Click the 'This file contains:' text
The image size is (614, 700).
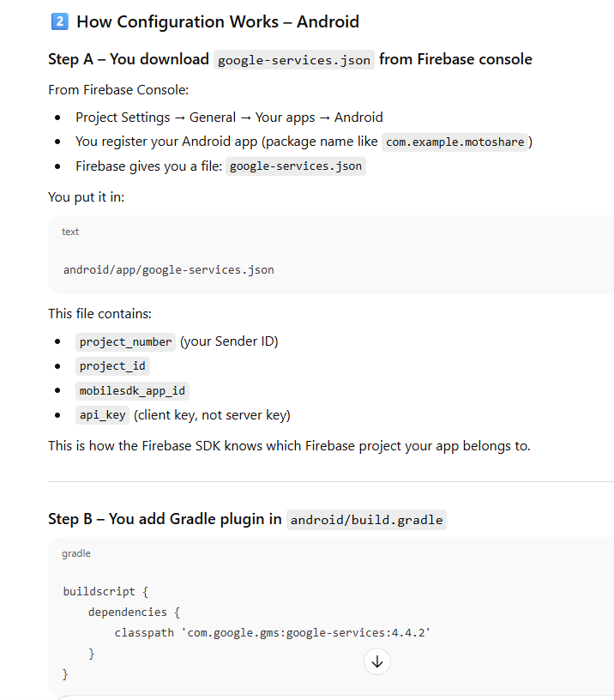point(99,314)
